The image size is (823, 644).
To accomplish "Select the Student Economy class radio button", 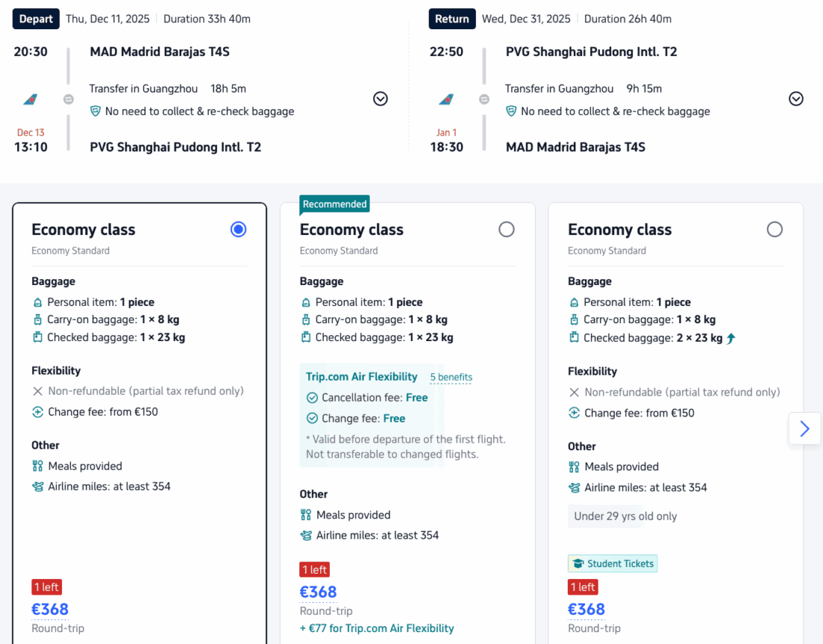I will coord(774,230).
